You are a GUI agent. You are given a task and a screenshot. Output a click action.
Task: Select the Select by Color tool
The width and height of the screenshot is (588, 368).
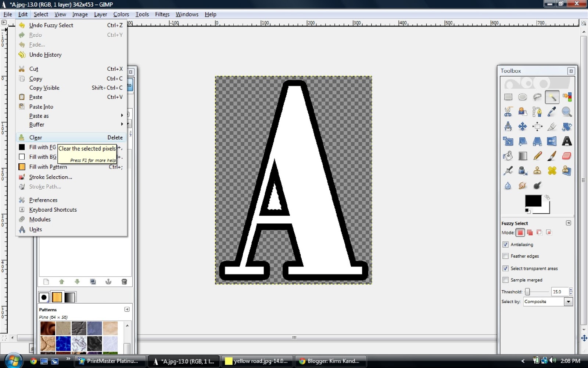click(567, 97)
